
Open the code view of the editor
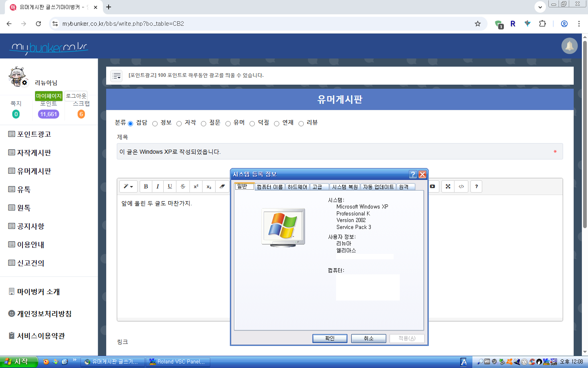(x=461, y=186)
